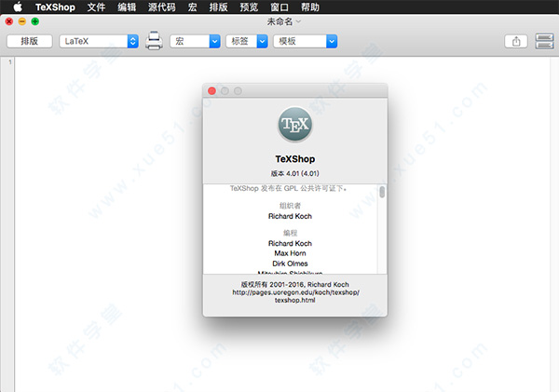
Task: Click the GPL license line in credits
Action: pyautogui.click(x=288, y=188)
